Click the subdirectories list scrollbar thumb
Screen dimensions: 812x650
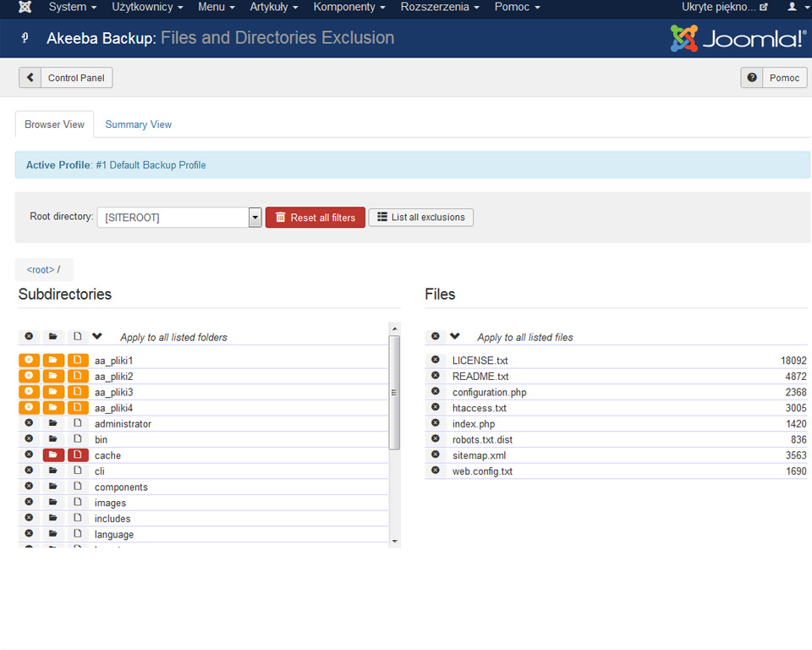click(x=394, y=393)
